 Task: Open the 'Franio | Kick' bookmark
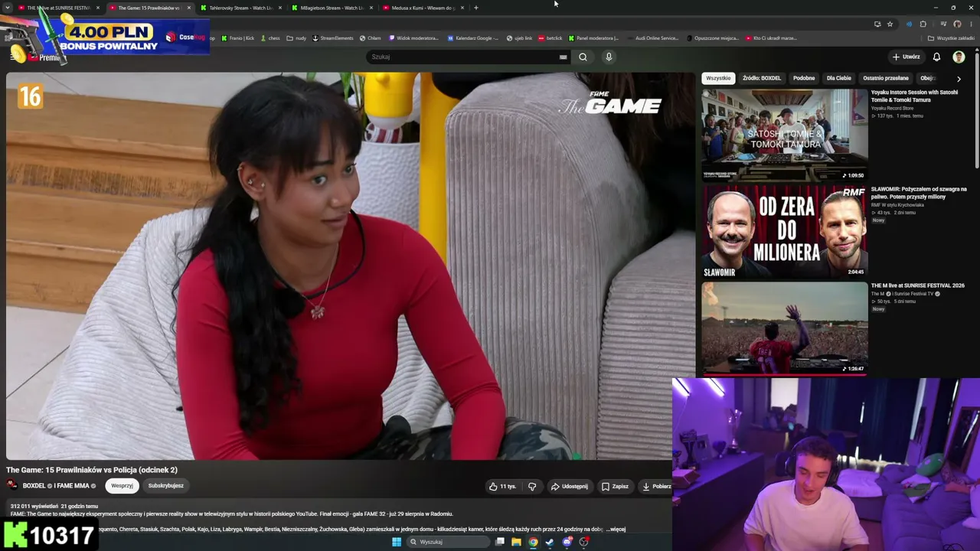237,37
